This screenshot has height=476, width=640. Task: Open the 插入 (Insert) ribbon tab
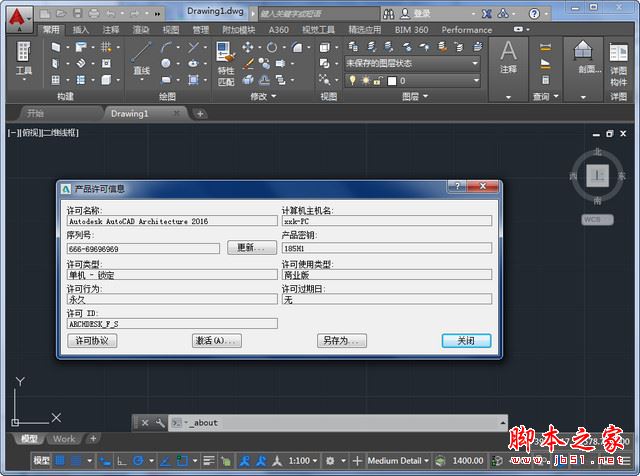tap(81, 30)
